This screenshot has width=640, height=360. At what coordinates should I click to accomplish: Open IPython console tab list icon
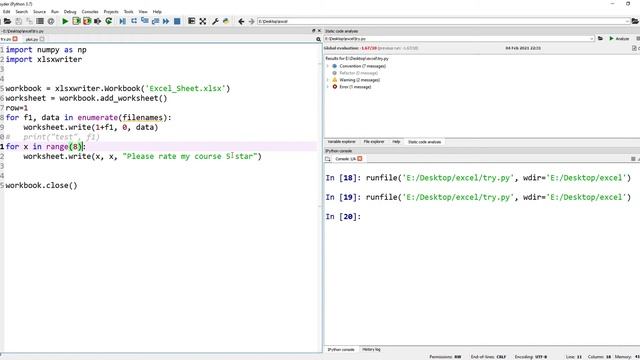pyautogui.click(x=328, y=159)
